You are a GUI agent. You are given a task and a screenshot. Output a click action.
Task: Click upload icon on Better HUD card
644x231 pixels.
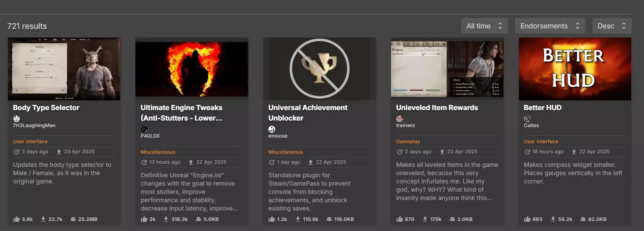coord(570,152)
